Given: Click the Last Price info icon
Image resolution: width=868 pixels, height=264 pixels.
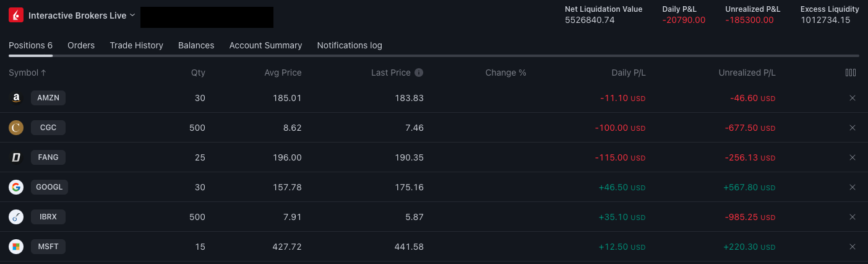Looking at the screenshot, I should 419,73.
